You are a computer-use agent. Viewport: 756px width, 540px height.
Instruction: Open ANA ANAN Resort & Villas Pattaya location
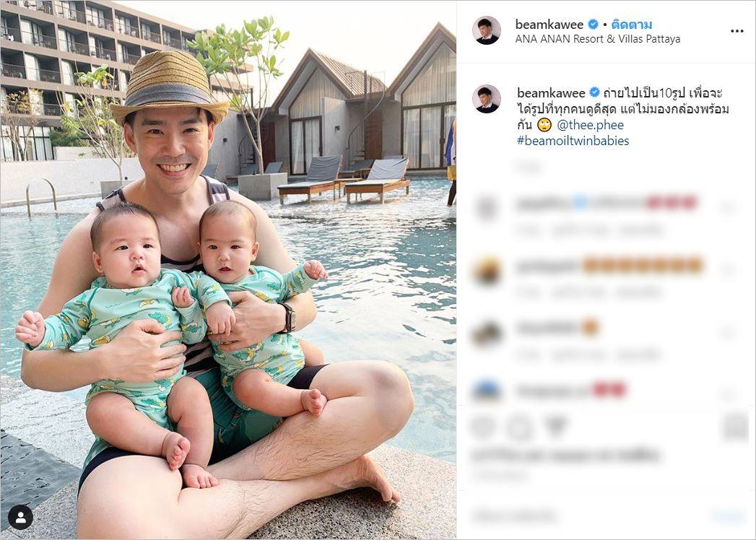click(x=598, y=39)
